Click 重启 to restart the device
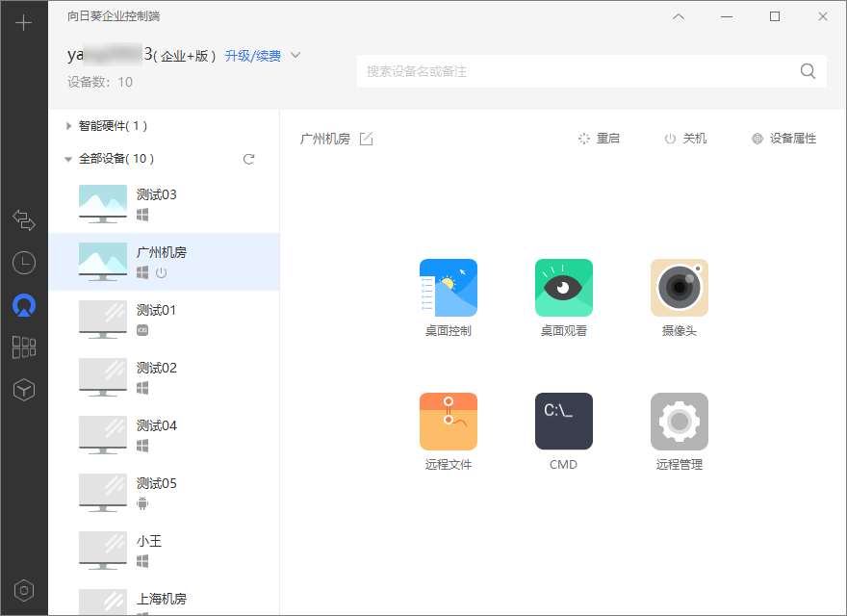 tap(599, 139)
